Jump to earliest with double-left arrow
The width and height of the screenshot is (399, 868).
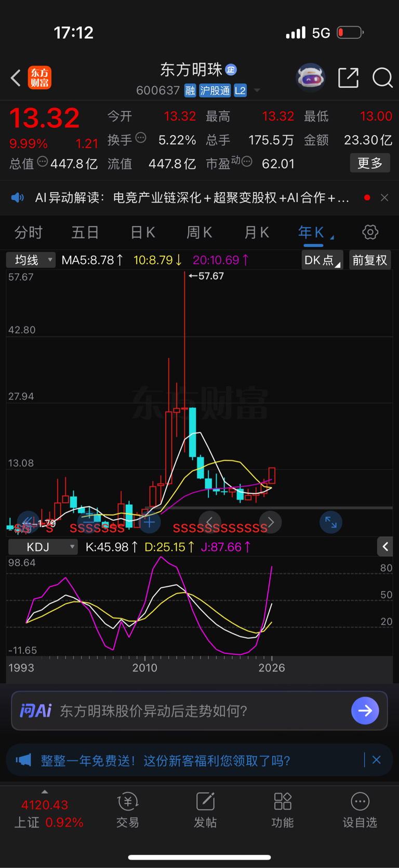pyautogui.click(x=28, y=521)
